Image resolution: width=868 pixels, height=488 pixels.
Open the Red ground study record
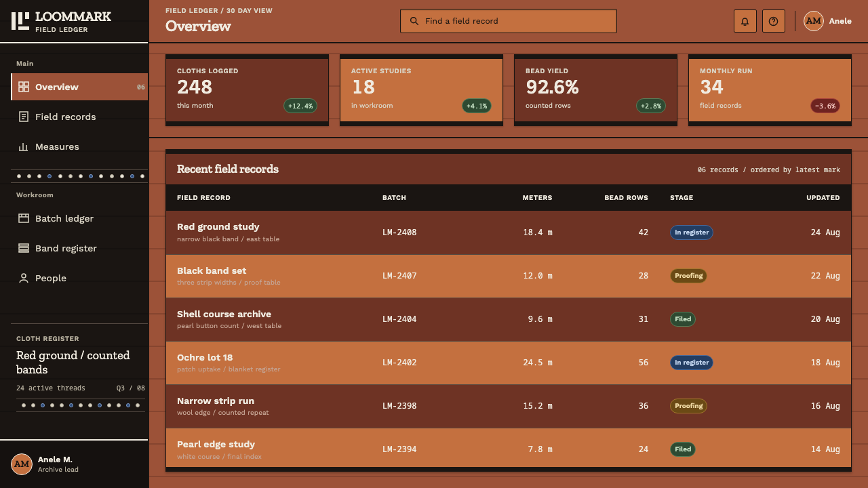(508, 232)
